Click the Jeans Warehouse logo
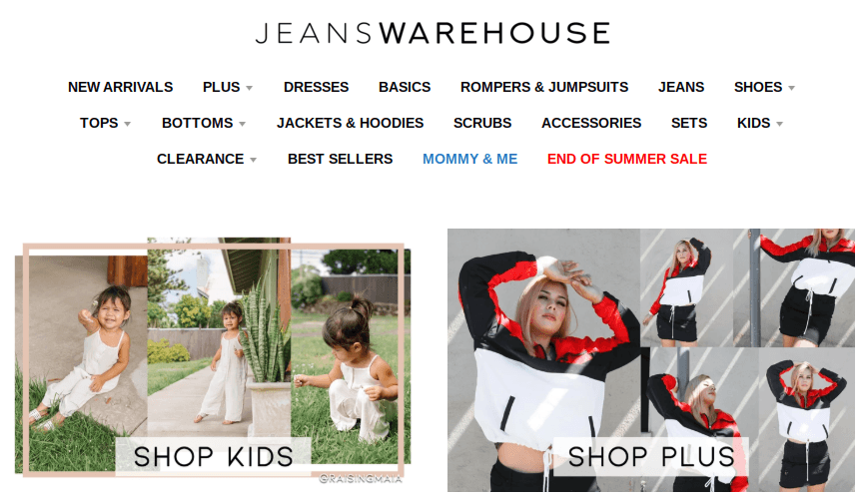This screenshot has width=868, height=501. pyautogui.click(x=433, y=33)
